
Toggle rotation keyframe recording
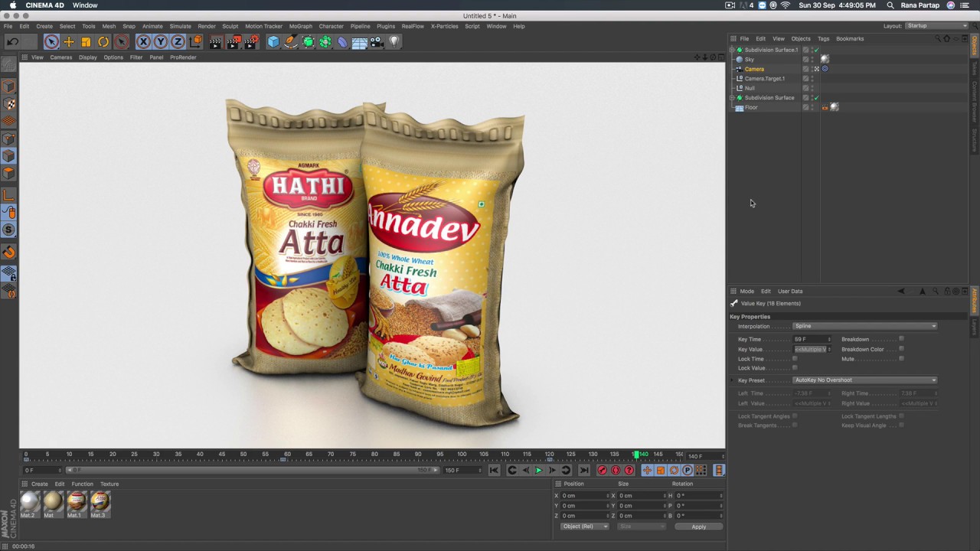674,470
